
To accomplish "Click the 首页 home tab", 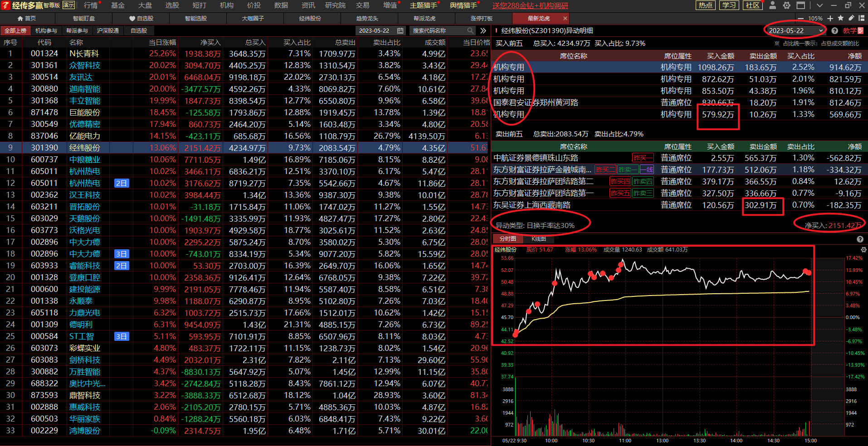I will (x=27, y=19).
